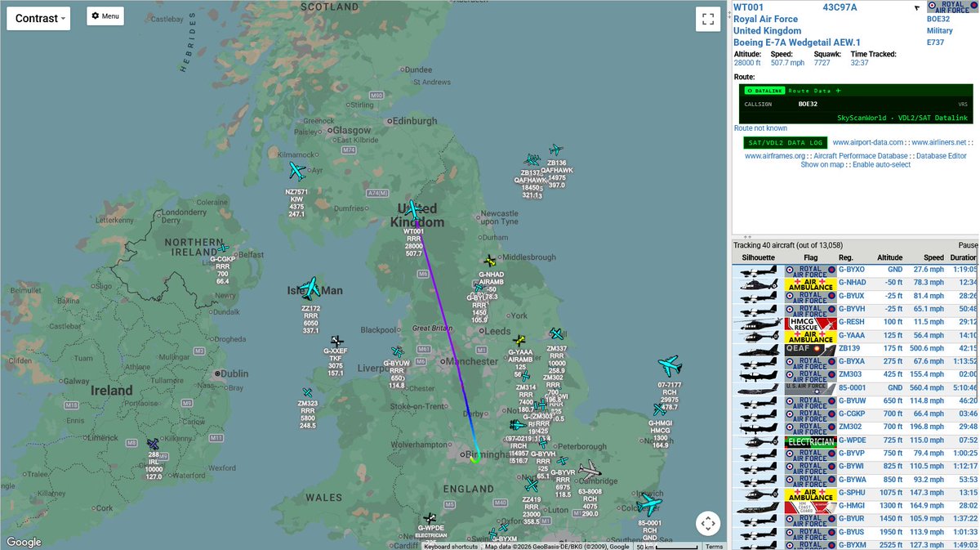The height and width of the screenshot is (550, 980).
Task: Open Aircraft Performance Database link
Action: click(861, 155)
